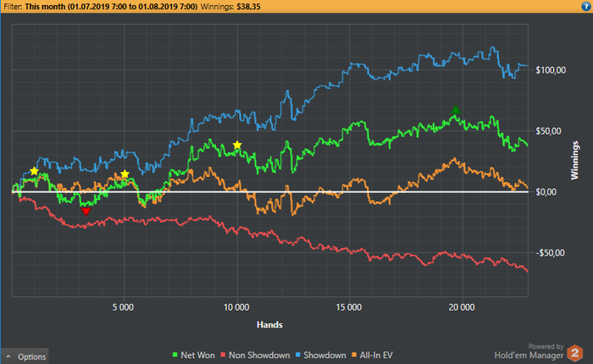This screenshot has width=593, height=364.
Task: Click the green Net Won legend swatch
Action: (175, 355)
